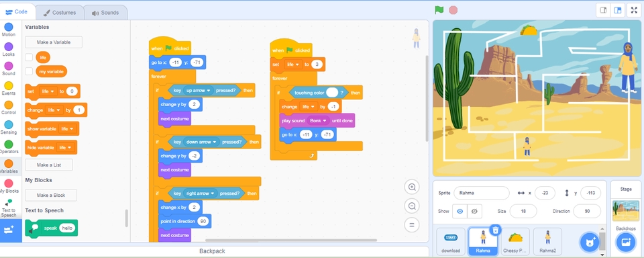644x258 pixels.
Task: Toggle the my variable checkbox
Action: click(29, 71)
